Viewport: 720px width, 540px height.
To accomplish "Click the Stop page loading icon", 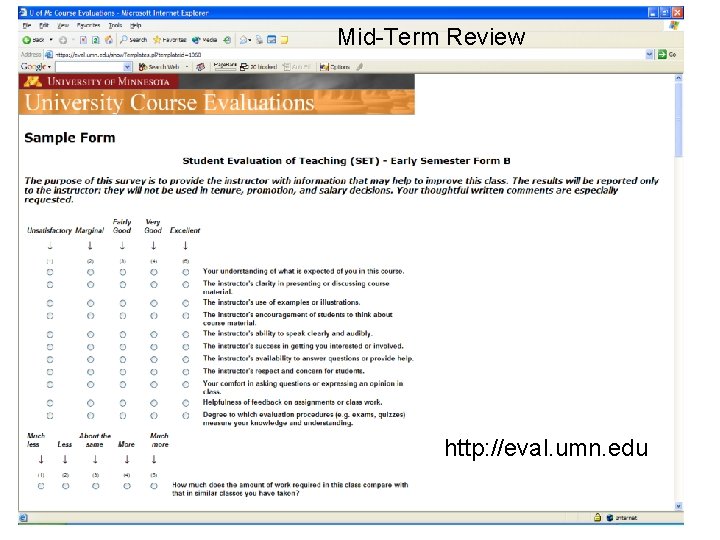I will coord(83,40).
